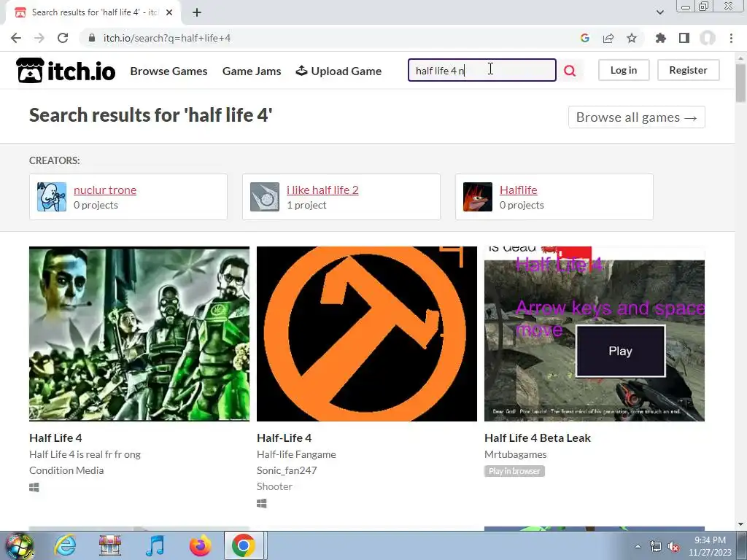747x560 pixels.
Task: Click the scrollbar down arrow
Action: tap(741, 524)
